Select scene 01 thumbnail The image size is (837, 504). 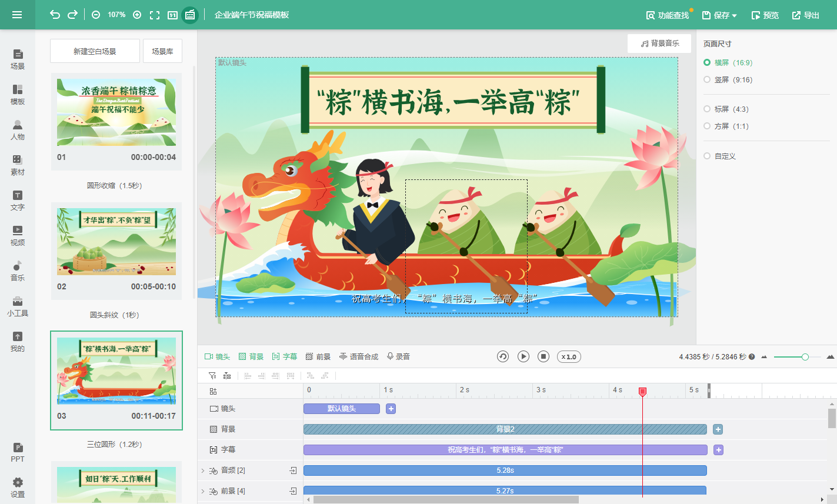coord(116,112)
